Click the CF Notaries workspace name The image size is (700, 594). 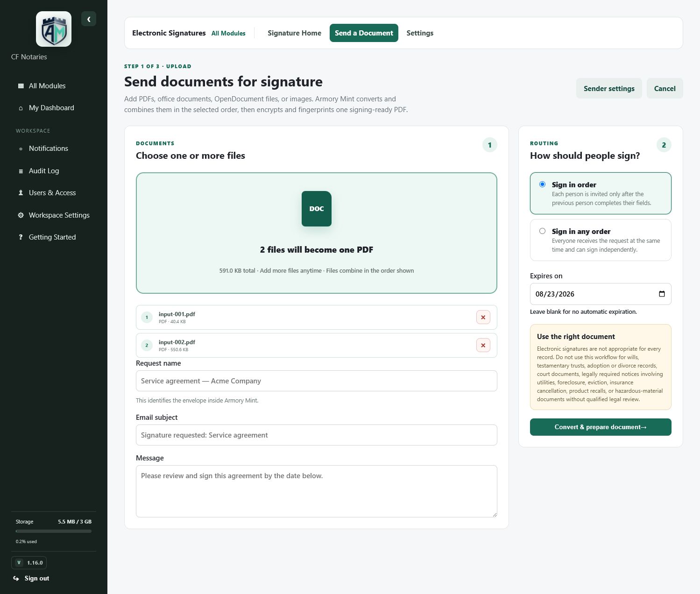click(x=29, y=57)
